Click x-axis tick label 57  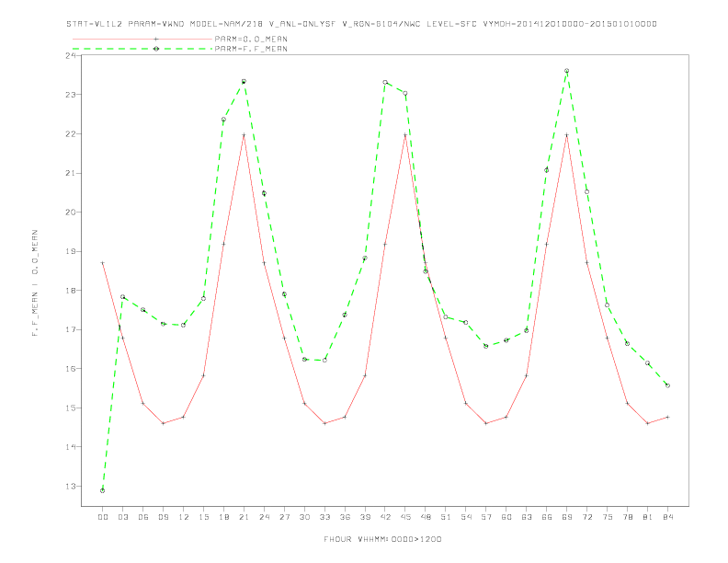coord(486,517)
